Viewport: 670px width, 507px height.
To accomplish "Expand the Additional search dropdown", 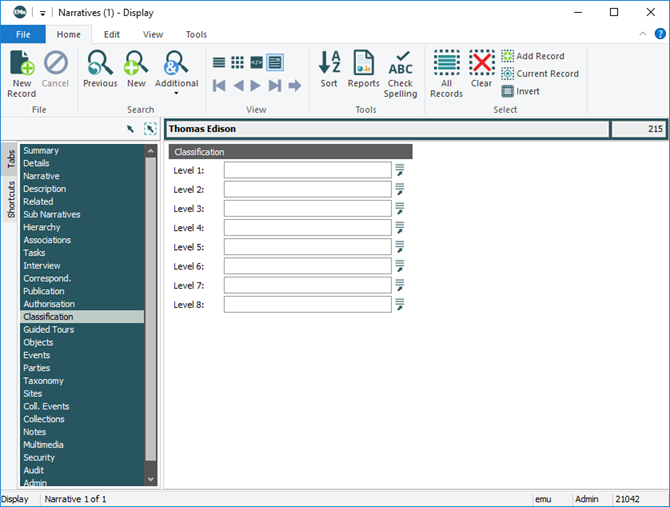I will click(x=176, y=94).
